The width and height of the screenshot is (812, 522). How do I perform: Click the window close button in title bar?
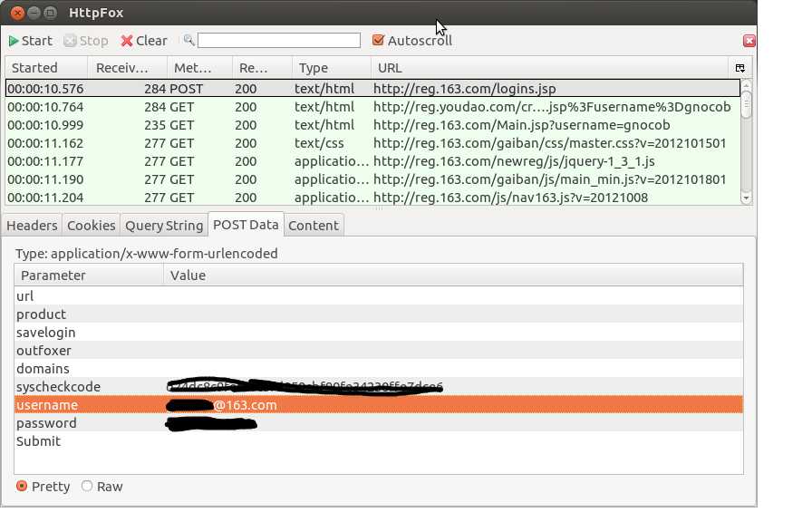17,13
